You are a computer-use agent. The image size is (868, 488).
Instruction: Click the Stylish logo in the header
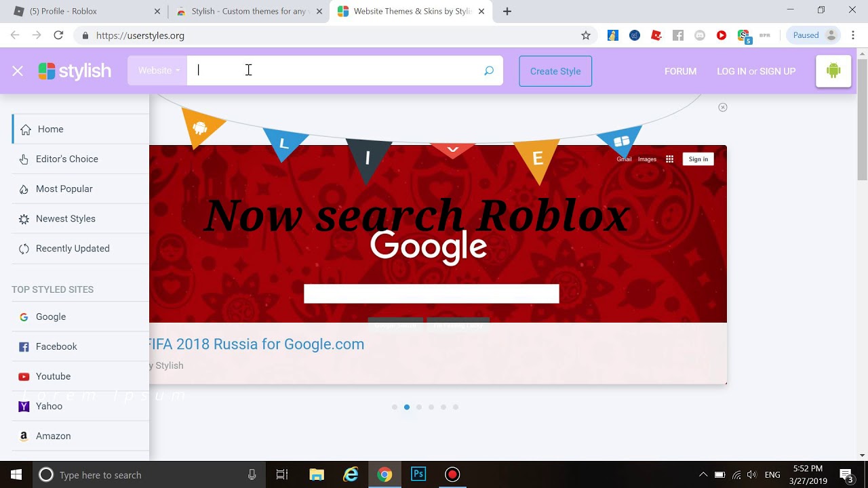pyautogui.click(x=75, y=71)
